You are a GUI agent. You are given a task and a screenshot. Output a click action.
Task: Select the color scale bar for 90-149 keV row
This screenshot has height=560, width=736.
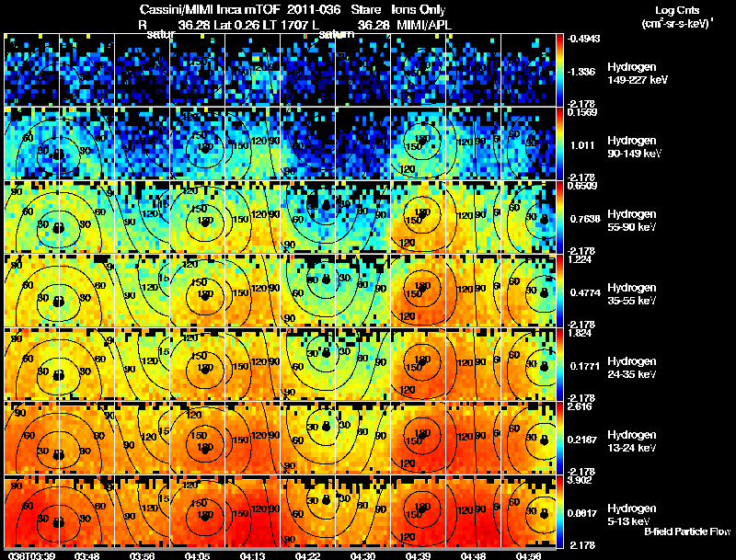tap(559, 143)
